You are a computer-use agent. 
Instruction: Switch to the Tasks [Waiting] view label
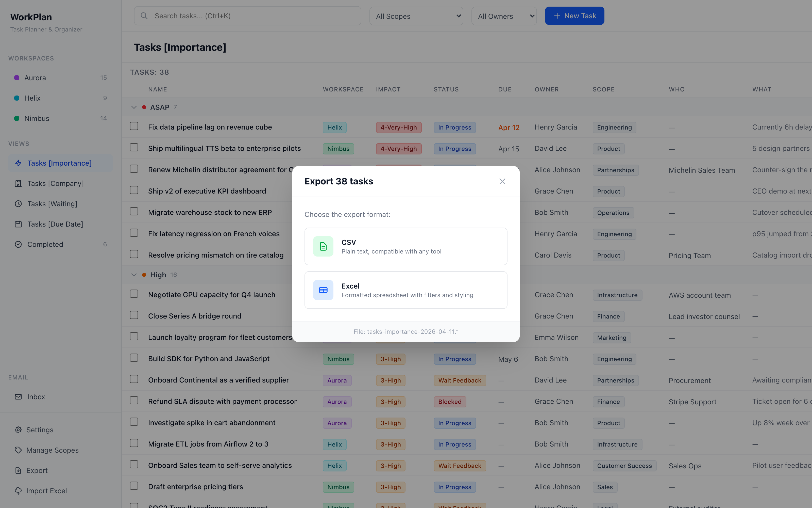[52, 204]
